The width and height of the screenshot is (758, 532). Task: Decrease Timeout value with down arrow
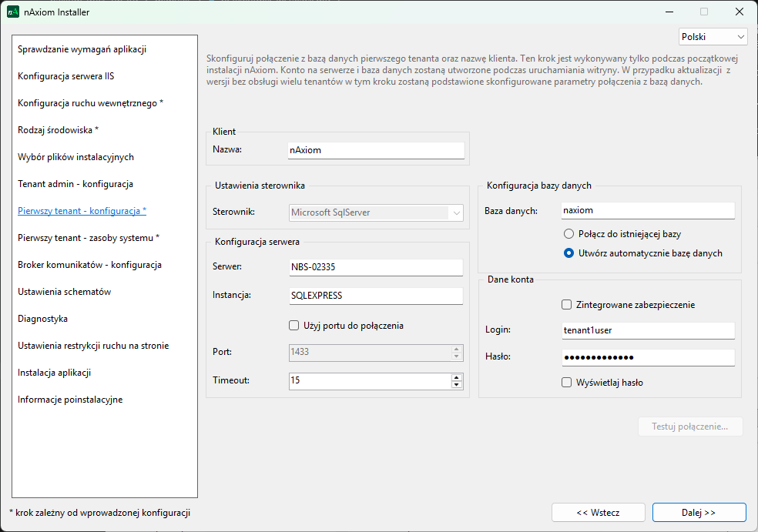[456, 385]
